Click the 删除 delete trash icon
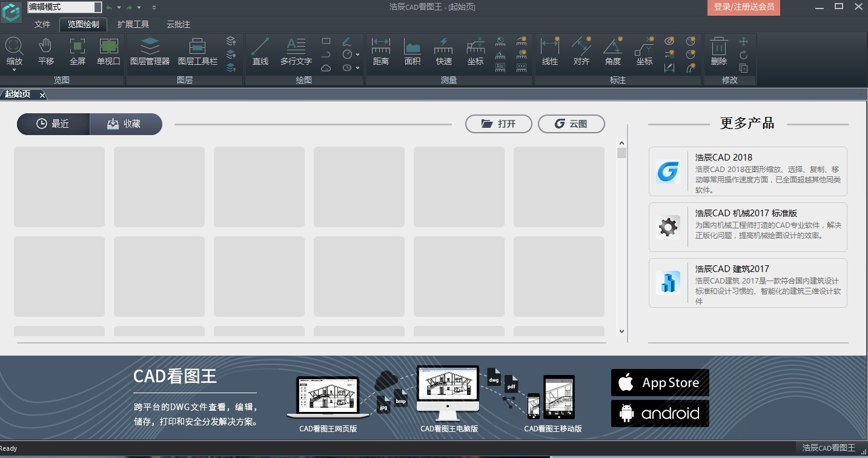Viewport: 868px width, 458px height. [719, 51]
